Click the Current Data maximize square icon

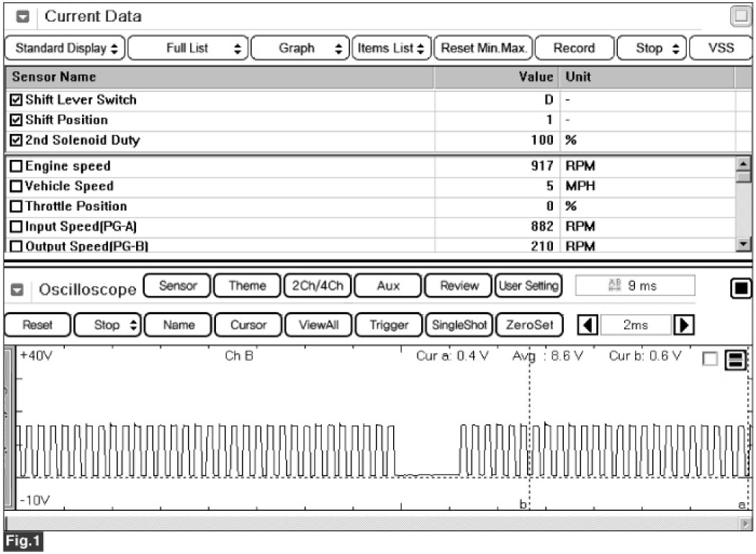(740, 16)
